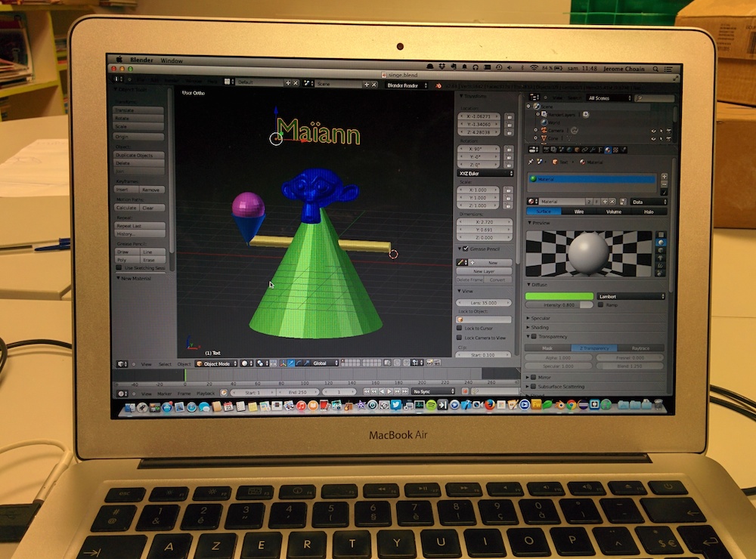Click the pin icon in the properties context row
This screenshot has height=559, width=756.
tap(531, 162)
